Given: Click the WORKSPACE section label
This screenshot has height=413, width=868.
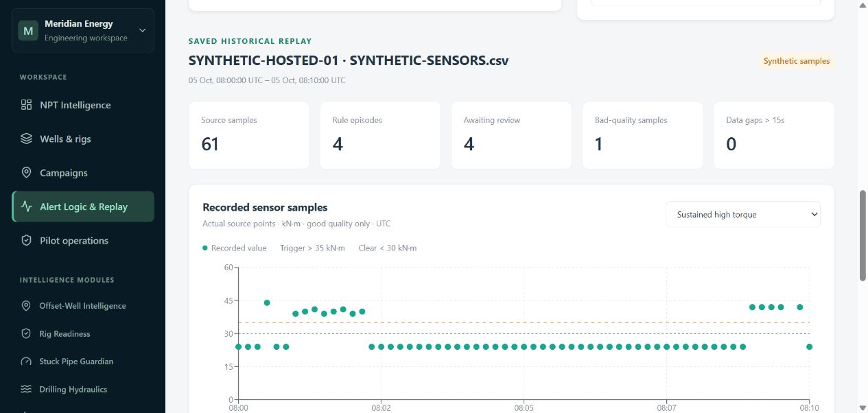Looking at the screenshot, I should click(x=43, y=77).
